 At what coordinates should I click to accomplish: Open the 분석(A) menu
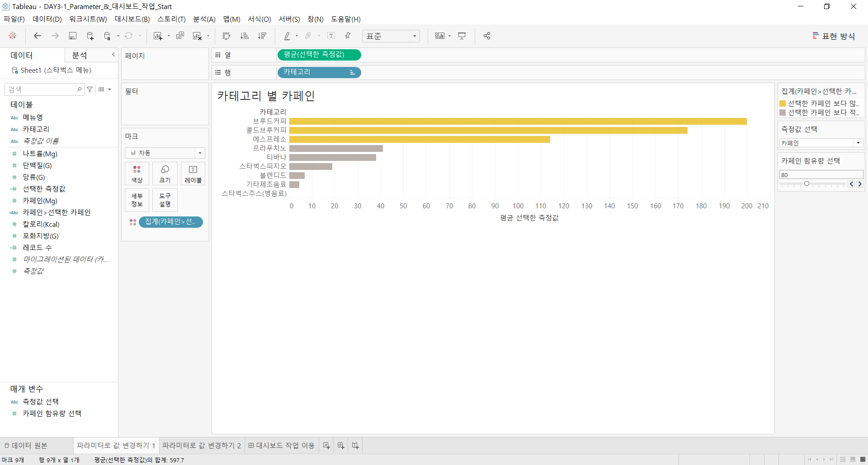click(x=204, y=19)
